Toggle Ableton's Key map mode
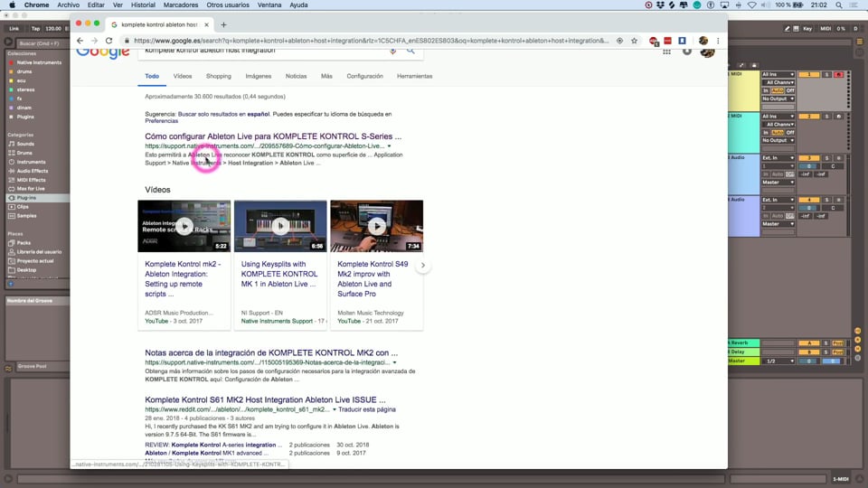This screenshot has width=868, height=488. tap(807, 28)
